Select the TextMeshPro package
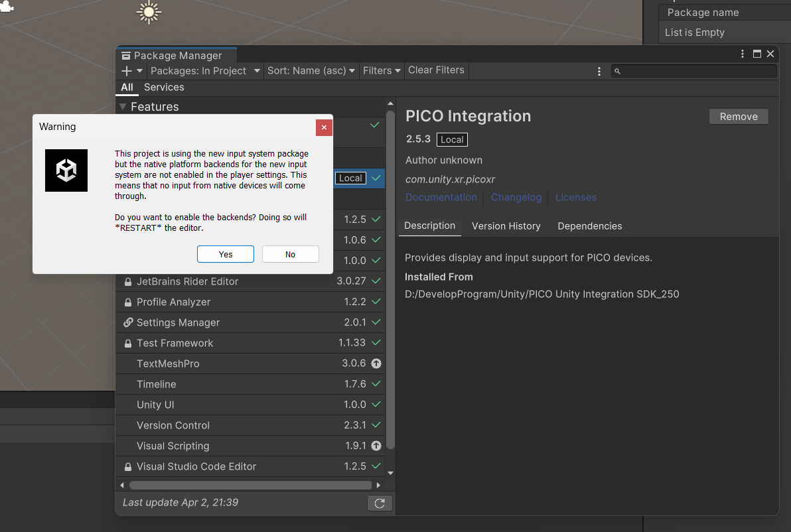 [250, 364]
